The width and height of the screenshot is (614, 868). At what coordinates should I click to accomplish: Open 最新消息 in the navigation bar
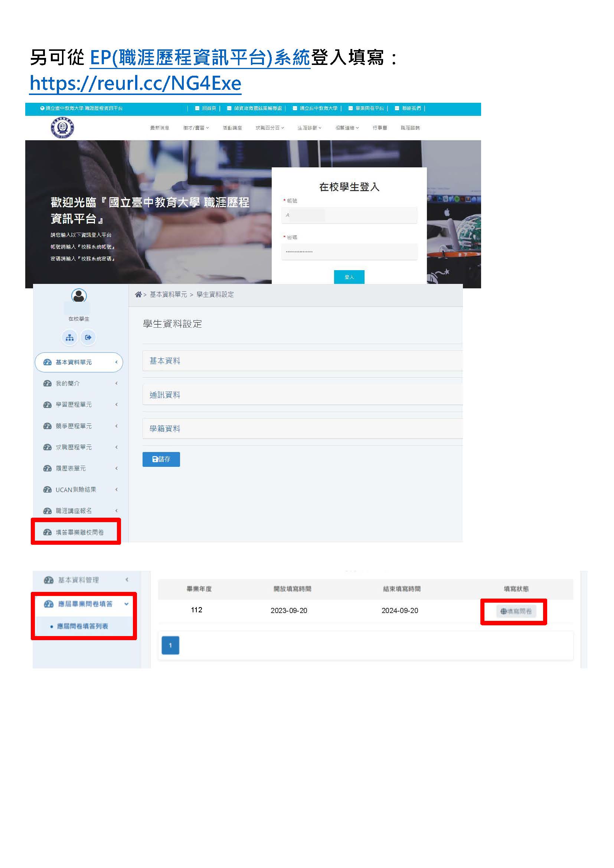[160, 128]
